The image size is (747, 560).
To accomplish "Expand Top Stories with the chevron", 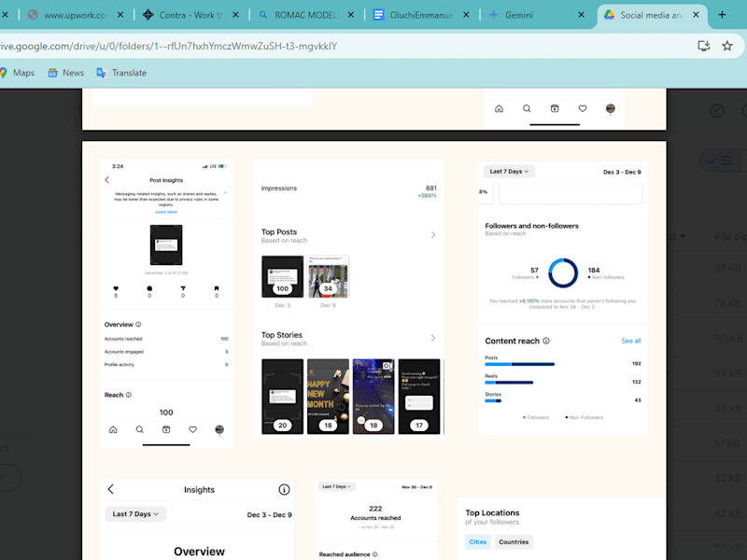I will click(x=433, y=338).
